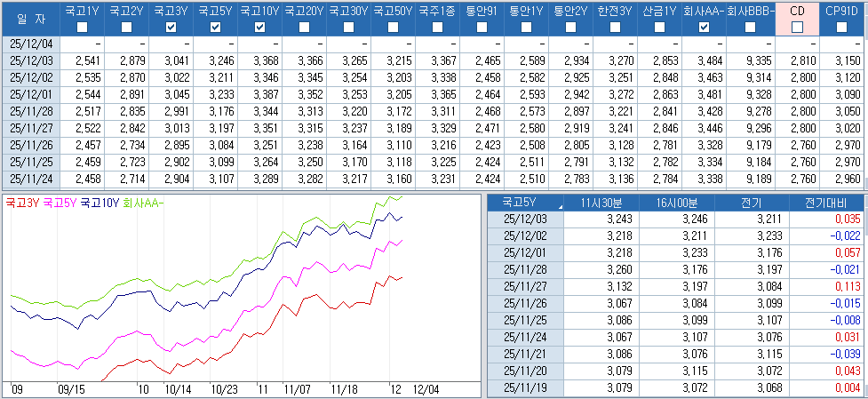Uncheck the 국고3Y series checkbox

click(171, 28)
